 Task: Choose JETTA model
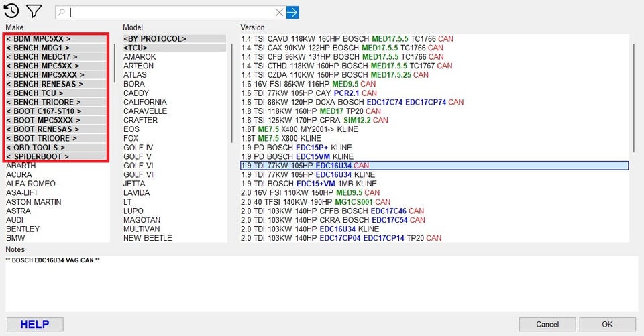[x=134, y=184]
